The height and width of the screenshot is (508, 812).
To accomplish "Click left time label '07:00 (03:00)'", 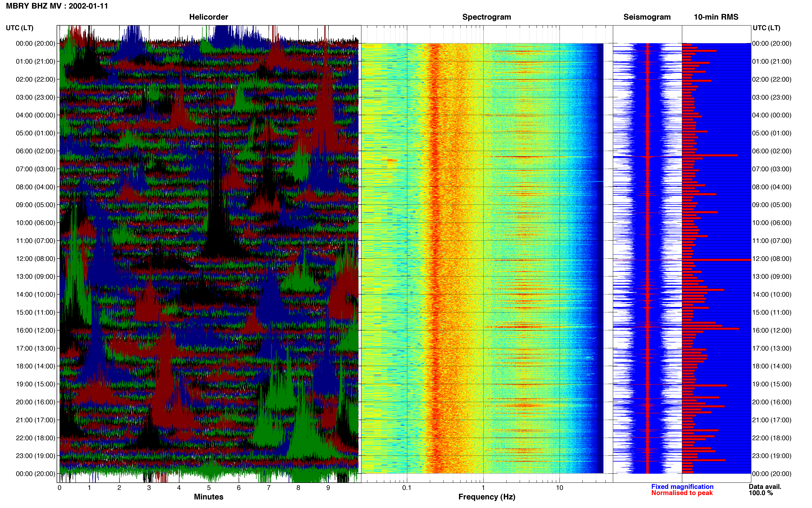I will pos(36,169).
